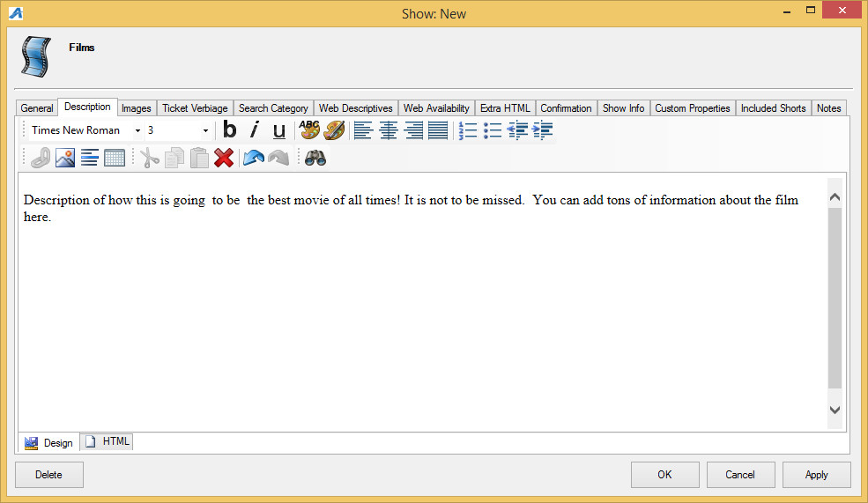Image resolution: width=868 pixels, height=503 pixels.
Task: Center align the text
Action: pos(388,130)
